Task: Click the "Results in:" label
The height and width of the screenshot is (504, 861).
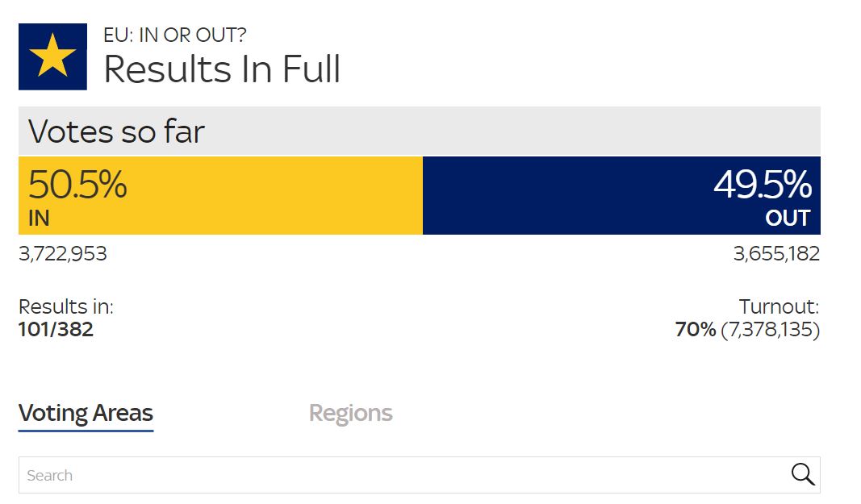Action: click(66, 307)
